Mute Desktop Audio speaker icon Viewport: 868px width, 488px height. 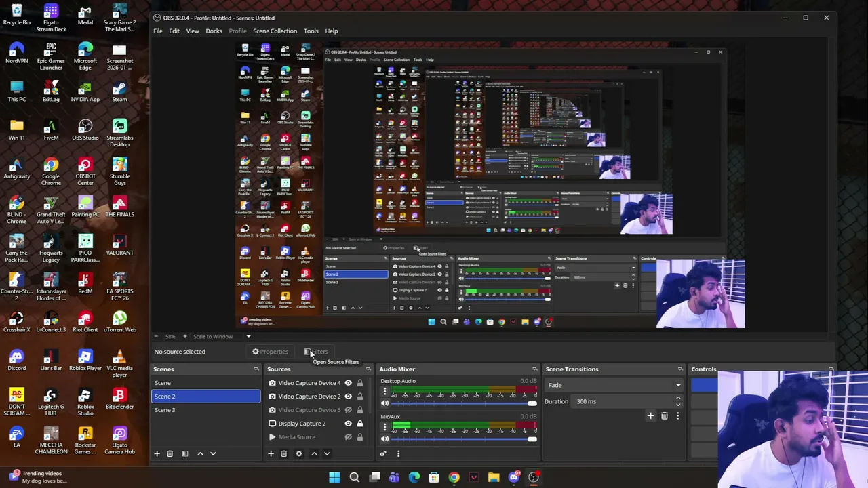385,403
